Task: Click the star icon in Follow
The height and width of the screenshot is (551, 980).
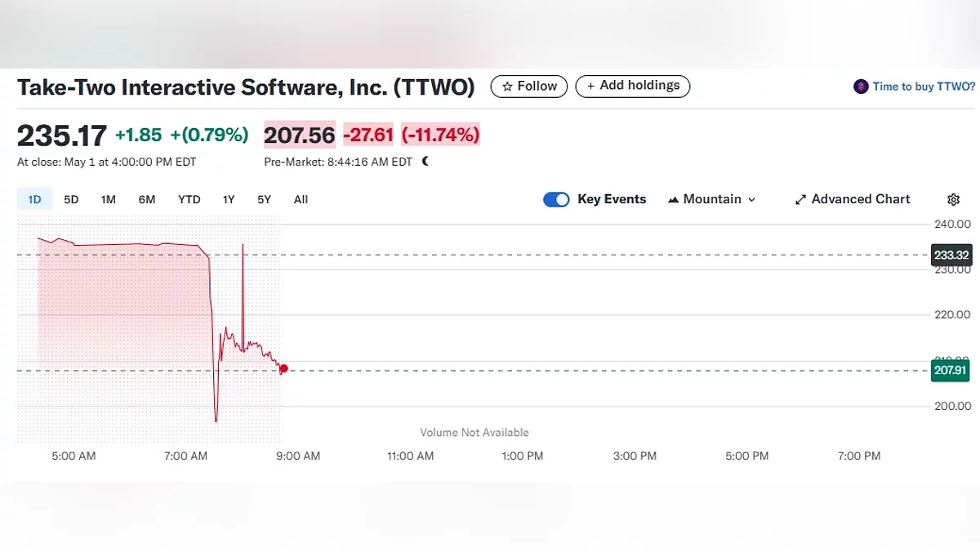Action: click(x=507, y=87)
